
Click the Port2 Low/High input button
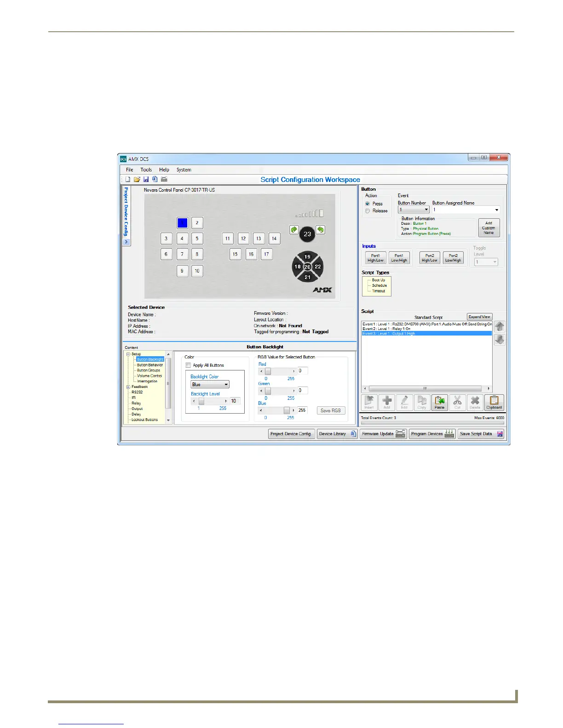[453, 258]
